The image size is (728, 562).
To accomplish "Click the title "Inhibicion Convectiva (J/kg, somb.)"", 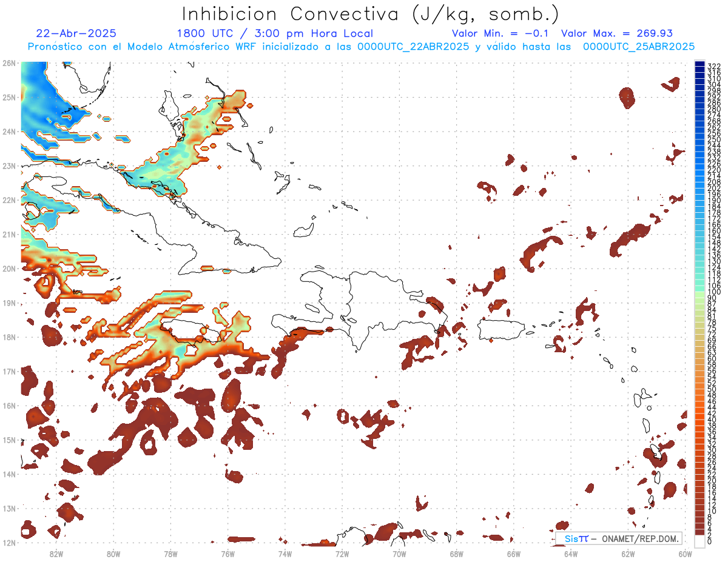I will click(x=370, y=14).
